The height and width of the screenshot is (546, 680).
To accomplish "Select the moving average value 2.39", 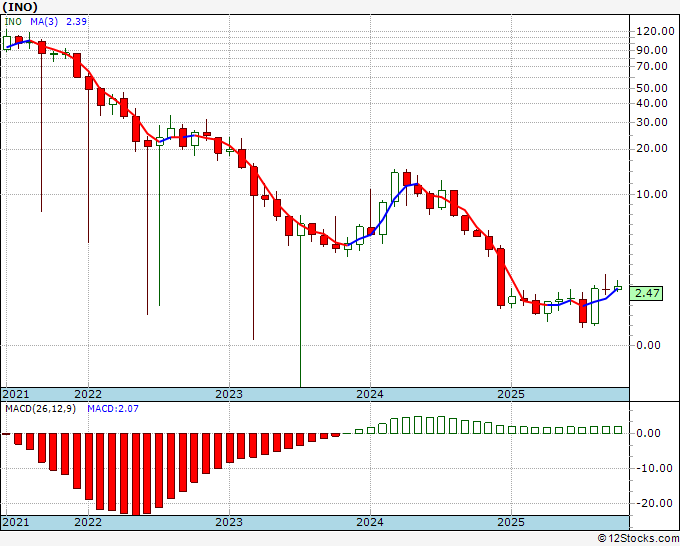I will [x=76, y=22].
